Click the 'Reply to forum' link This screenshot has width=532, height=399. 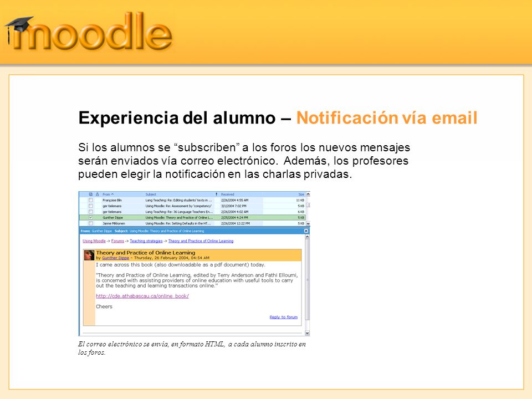(284, 317)
